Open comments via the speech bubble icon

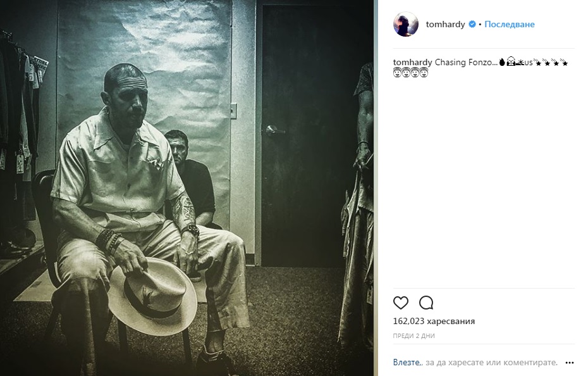click(426, 303)
